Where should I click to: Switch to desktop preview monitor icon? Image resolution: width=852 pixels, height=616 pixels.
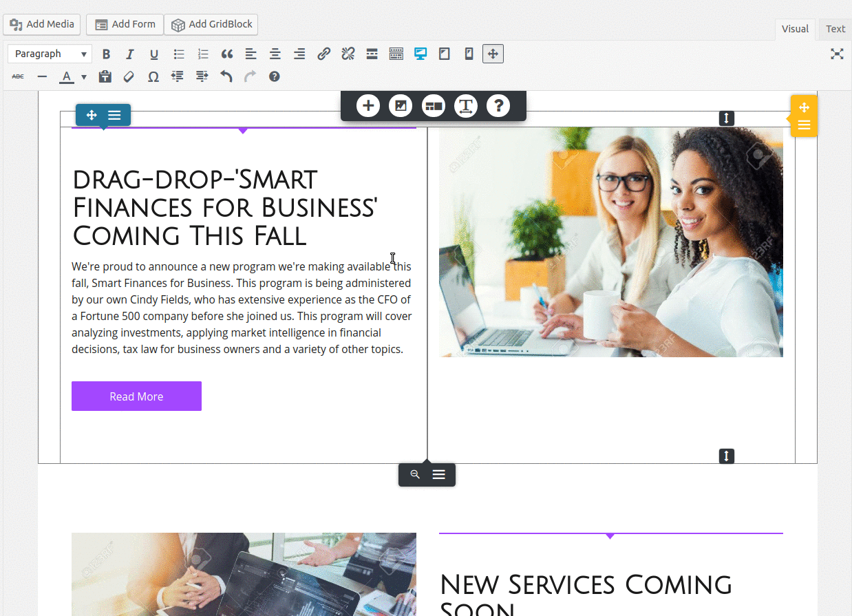(x=420, y=54)
